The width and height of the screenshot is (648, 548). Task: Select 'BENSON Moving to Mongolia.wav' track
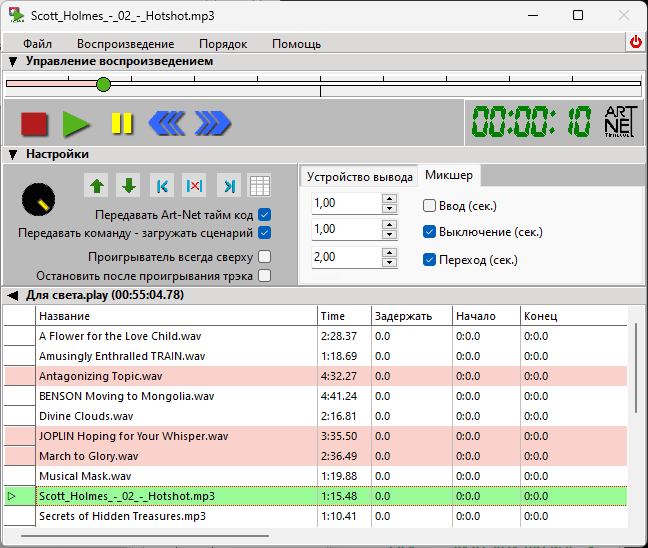[316, 396]
